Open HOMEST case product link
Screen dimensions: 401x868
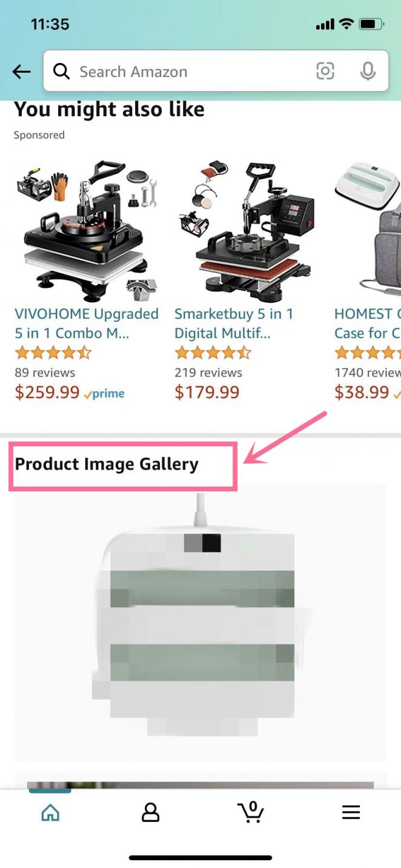367,323
